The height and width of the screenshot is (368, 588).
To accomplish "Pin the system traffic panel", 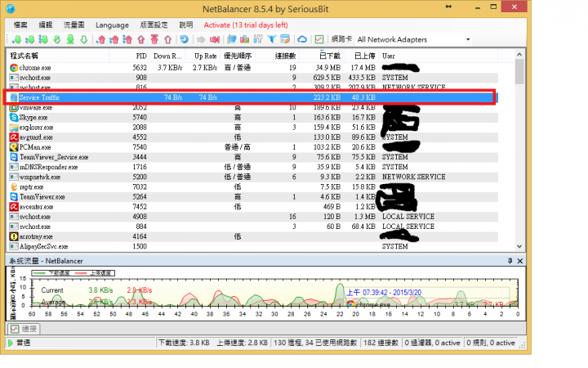I will tap(510, 261).
